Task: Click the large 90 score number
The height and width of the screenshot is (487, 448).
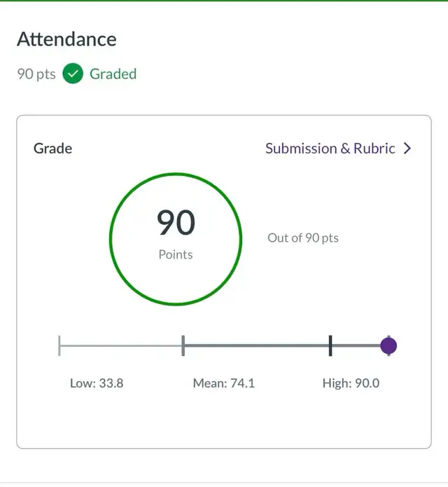Action: [176, 223]
